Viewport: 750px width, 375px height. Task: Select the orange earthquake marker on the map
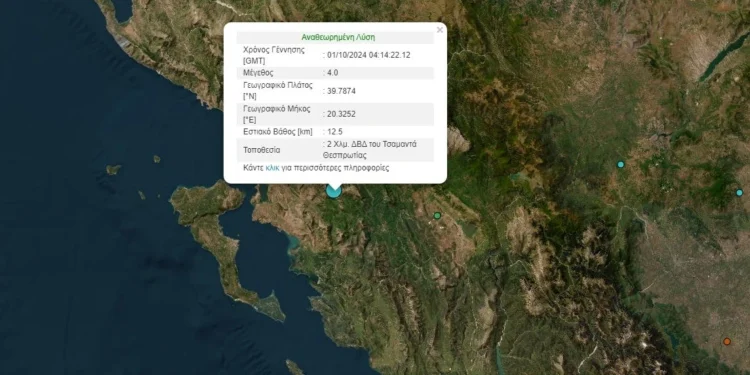point(727,342)
